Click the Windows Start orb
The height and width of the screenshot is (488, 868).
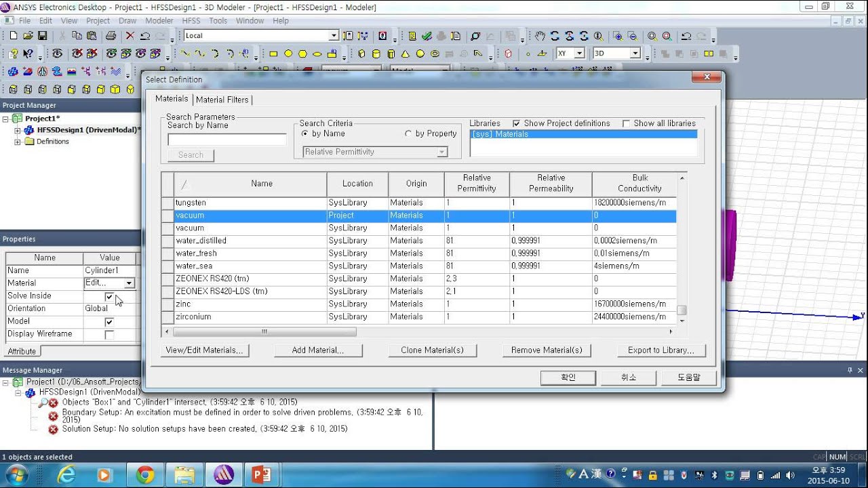15,474
